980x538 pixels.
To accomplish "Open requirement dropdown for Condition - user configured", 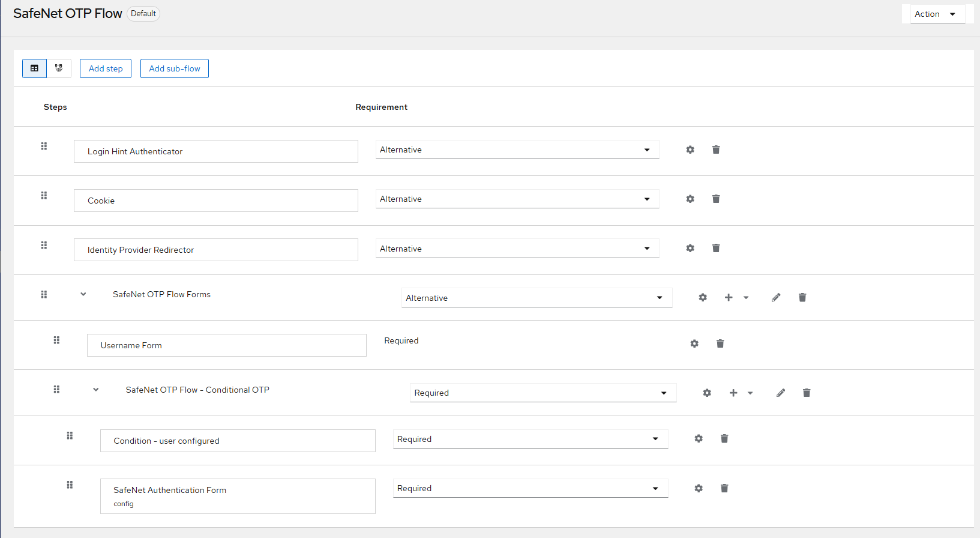I will tap(531, 439).
